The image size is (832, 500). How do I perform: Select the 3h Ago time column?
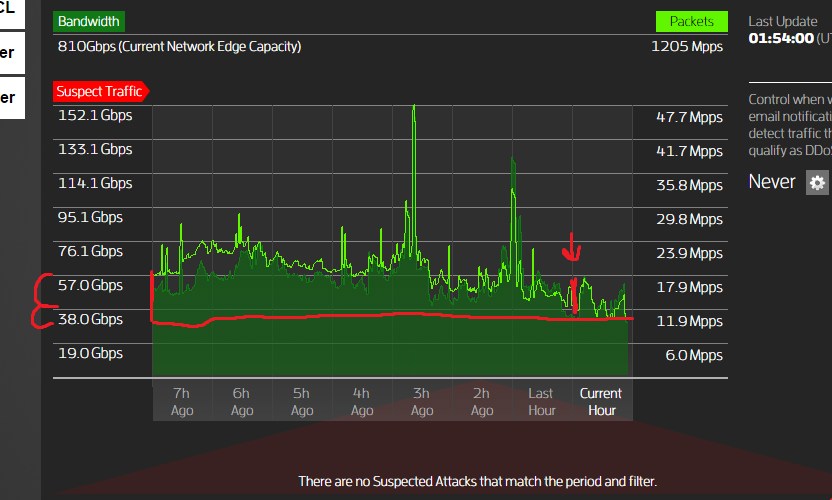[422, 402]
